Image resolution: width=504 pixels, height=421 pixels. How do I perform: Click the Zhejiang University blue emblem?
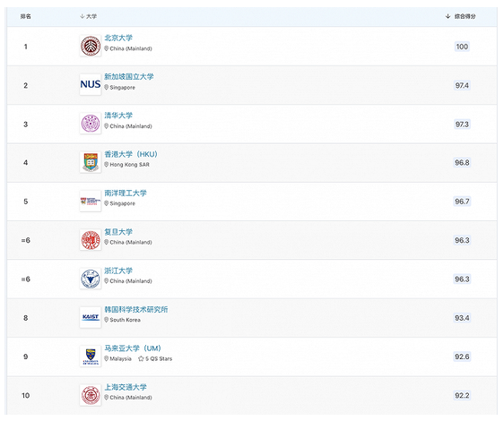tap(91, 279)
